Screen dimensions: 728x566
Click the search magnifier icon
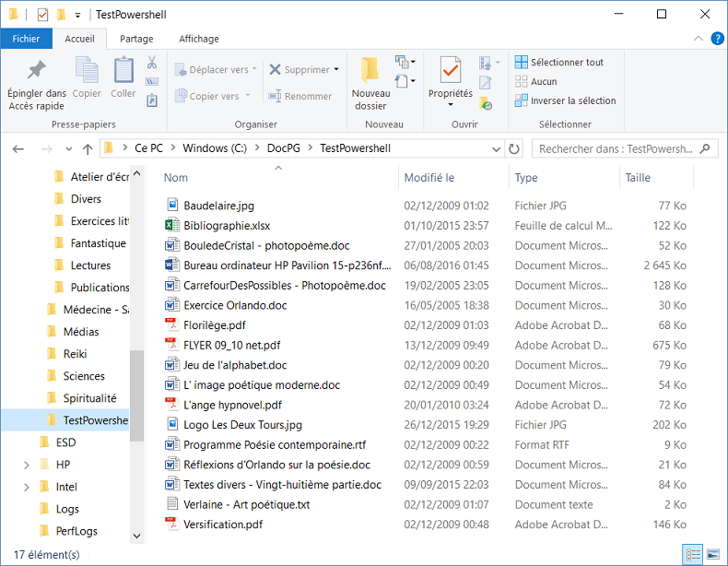705,148
